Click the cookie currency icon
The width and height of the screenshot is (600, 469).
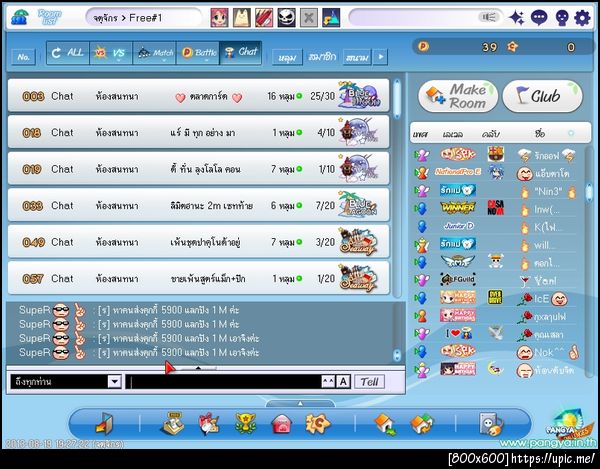512,47
